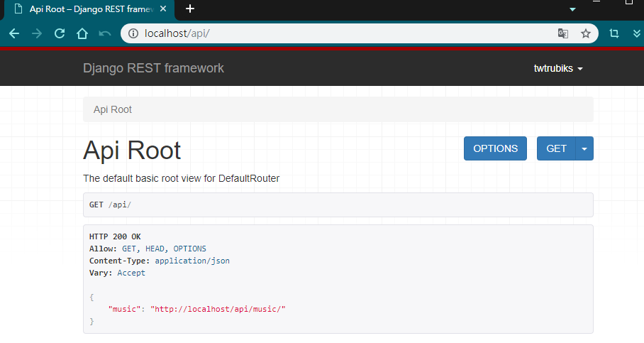Viewport: 644px width, 343px height.
Task: Follow the http://localhost/api/music/ link
Action: (218, 310)
